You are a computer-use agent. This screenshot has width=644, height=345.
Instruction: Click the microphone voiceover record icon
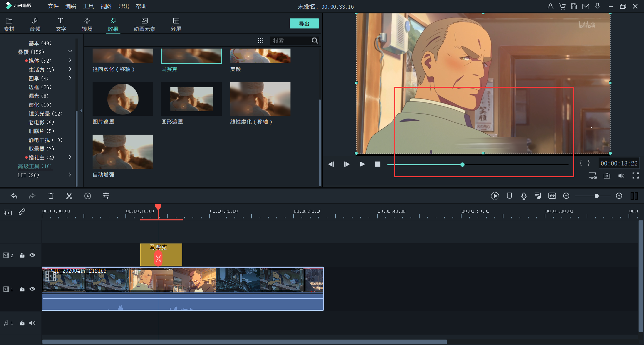[x=524, y=196]
